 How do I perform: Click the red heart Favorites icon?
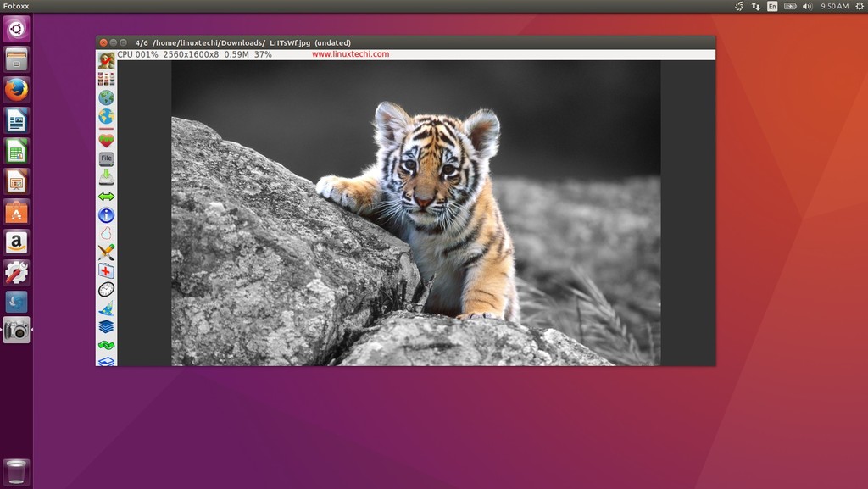coord(106,140)
